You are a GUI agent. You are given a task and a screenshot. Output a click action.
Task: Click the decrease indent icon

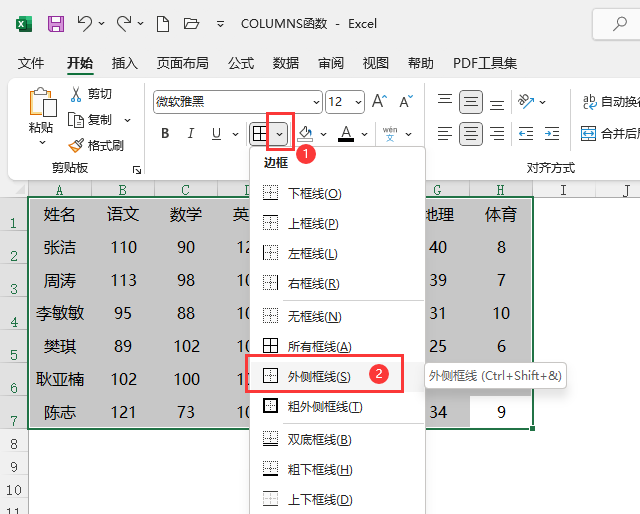[526, 134]
